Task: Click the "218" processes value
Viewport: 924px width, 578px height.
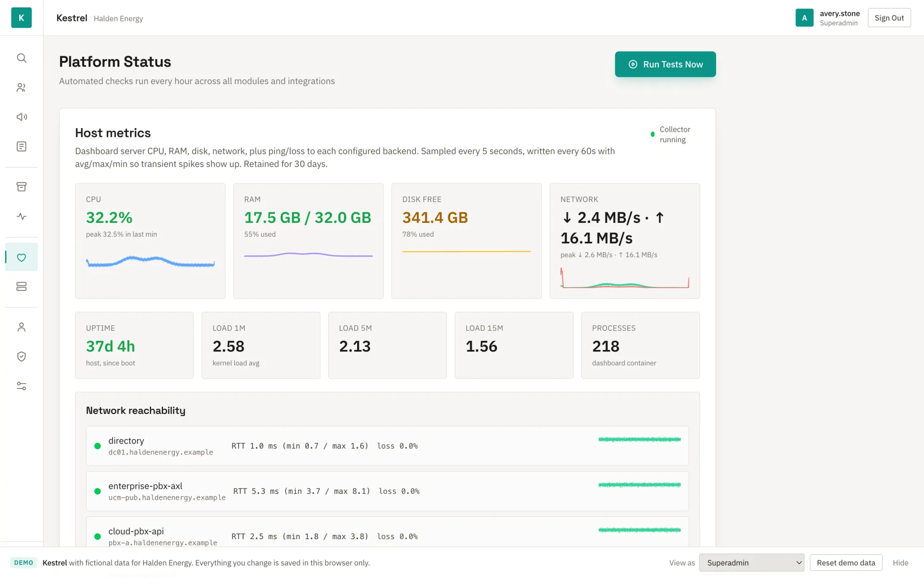Action: [606, 346]
